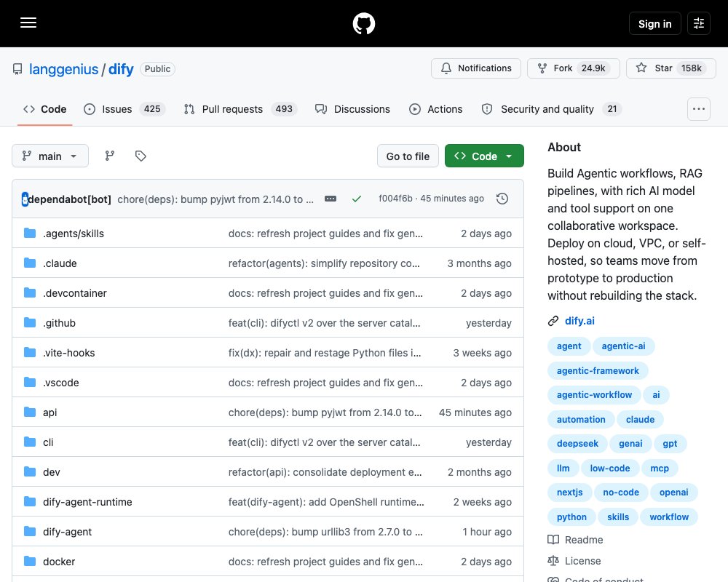
Task: Open commit message for the dev row
Action: tap(325, 472)
